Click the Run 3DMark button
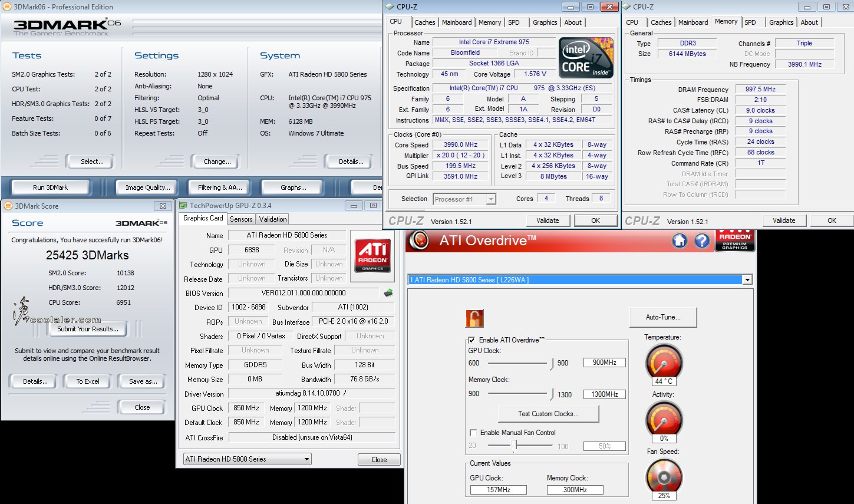 (x=51, y=187)
